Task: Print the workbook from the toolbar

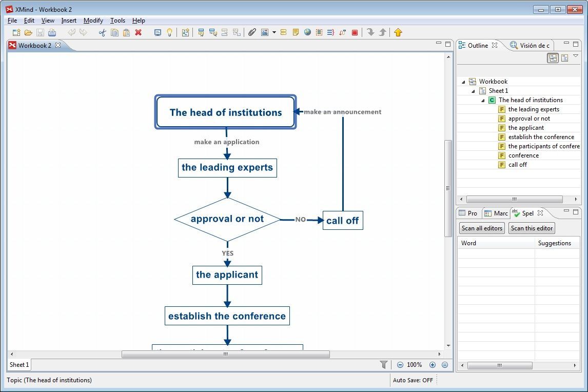Action: point(52,32)
